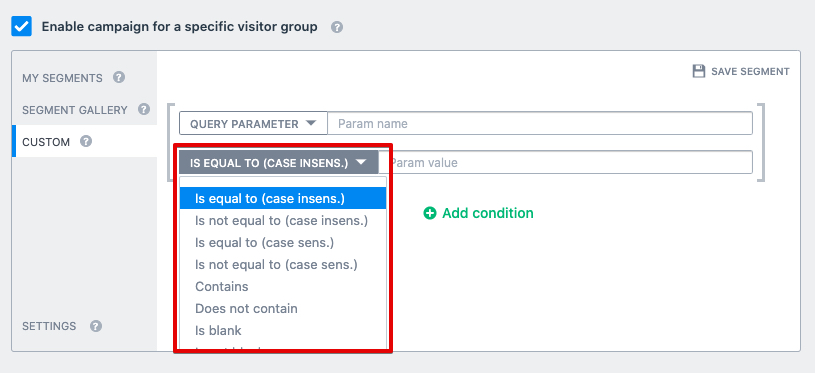Click help icon next to Custom tab
The height and width of the screenshot is (373, 815).
click(86, 141)
